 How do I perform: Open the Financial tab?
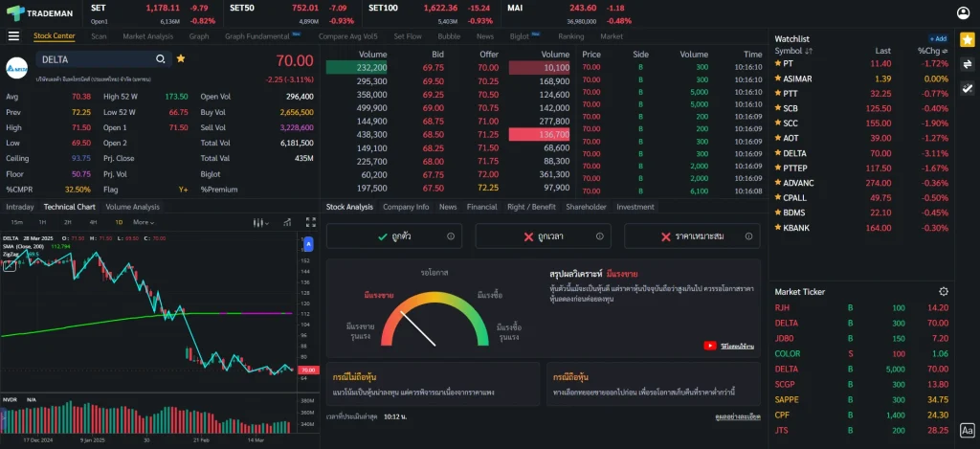[x=481, y=207]
